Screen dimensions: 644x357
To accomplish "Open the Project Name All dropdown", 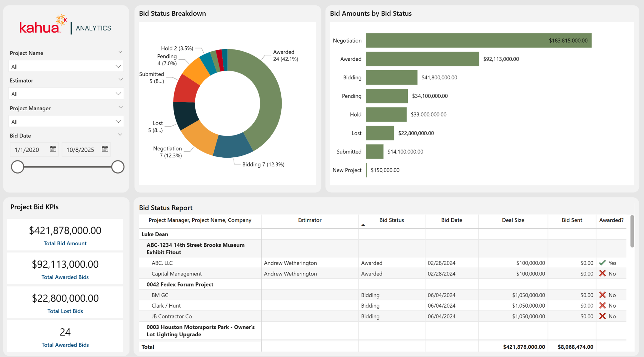I will tap(66, 66).
